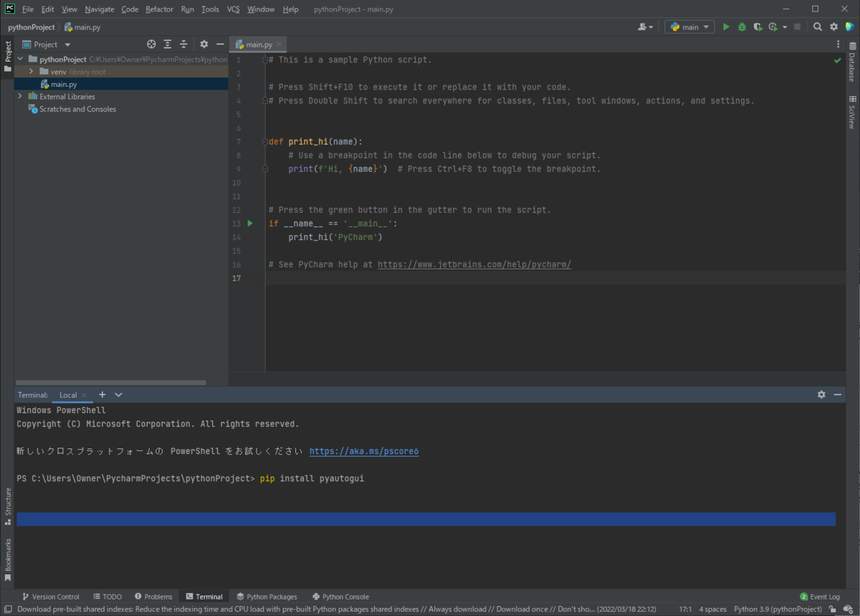Screen dimensions: 860x616
Task: Click the Profile run icon in toolbar
Action: coord(773,27)
